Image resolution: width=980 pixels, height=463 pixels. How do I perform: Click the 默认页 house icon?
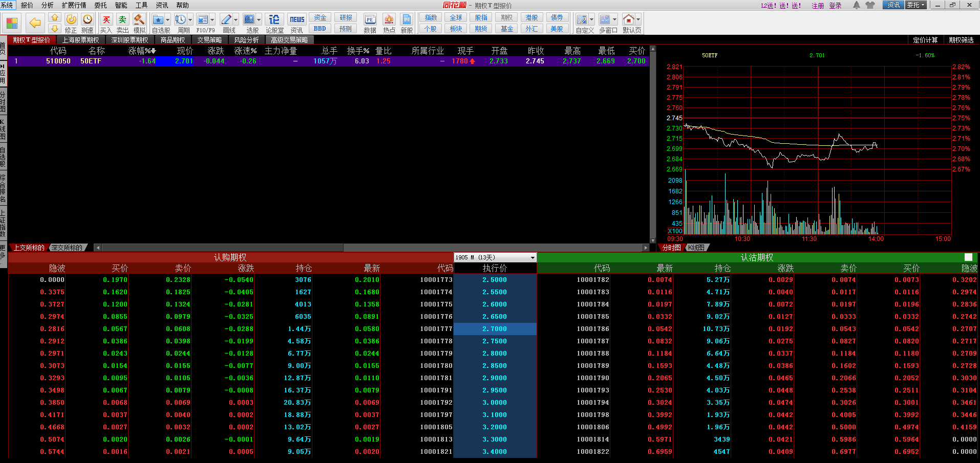pyautogui.click(x=628, y=19)
